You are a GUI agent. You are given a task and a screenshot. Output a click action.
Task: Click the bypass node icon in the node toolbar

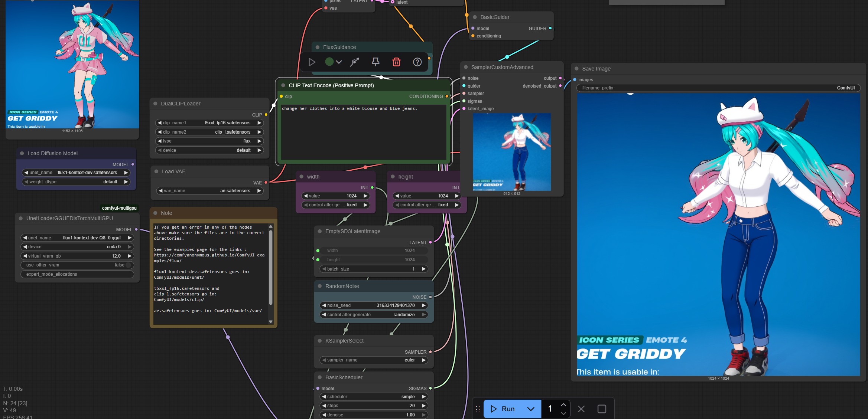coord(355,62)
